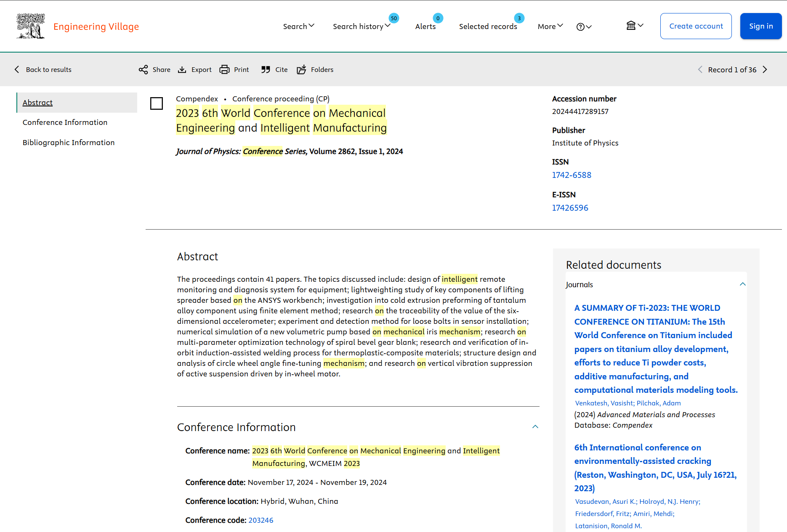Click author Vasudevan, Asuri K.
The image size is (787, 532).
click(606, 502)
